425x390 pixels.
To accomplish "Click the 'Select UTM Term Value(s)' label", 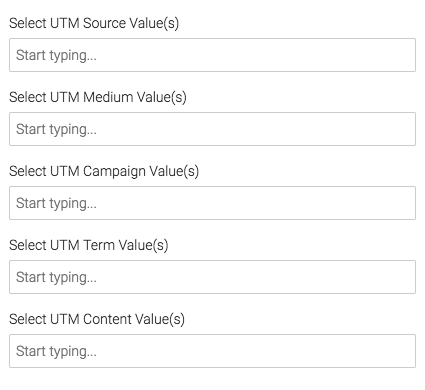I will pyautogui.click(x=89, y=245).
